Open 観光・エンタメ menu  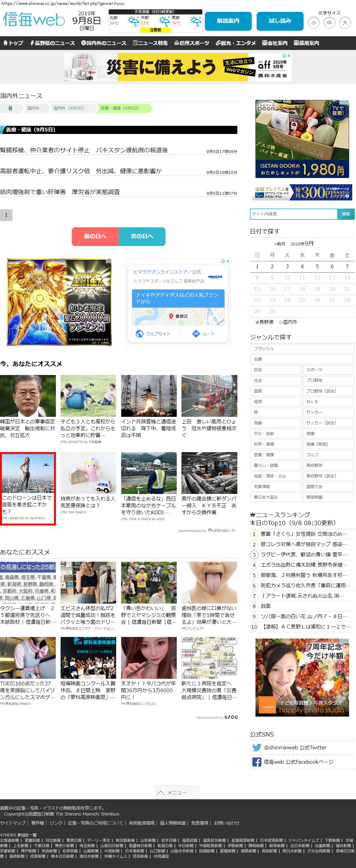[x=236, y=43]
